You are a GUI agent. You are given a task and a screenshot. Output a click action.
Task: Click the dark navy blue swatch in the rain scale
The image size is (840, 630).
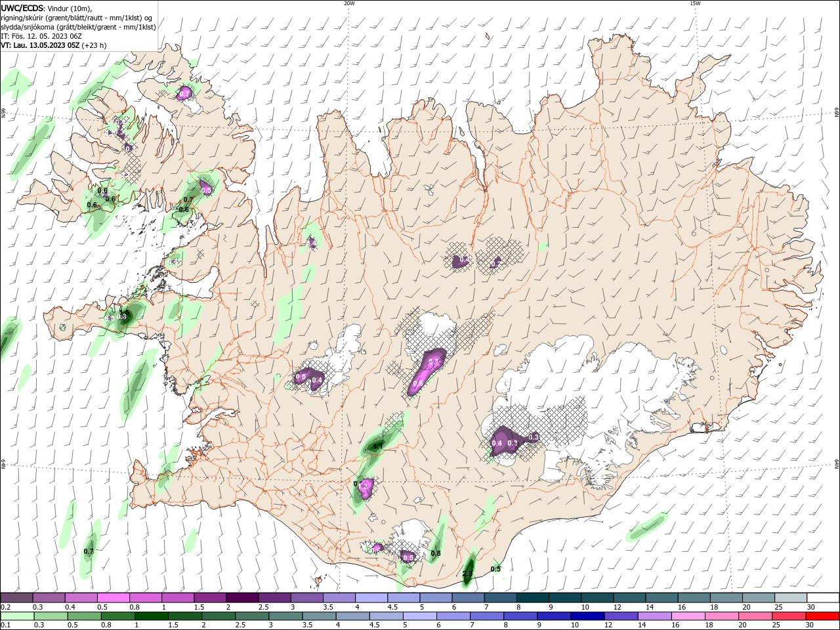[587, 616]
